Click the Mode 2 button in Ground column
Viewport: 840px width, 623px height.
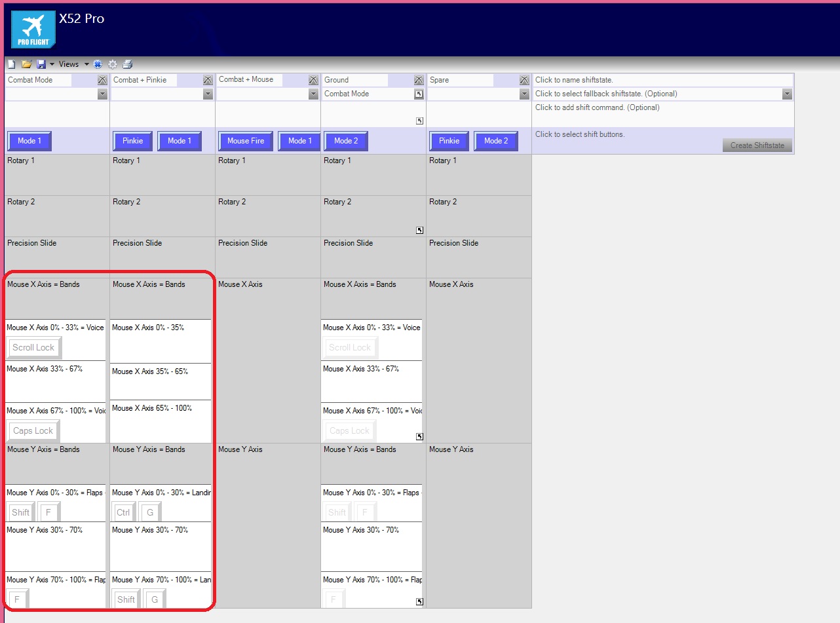[346, 141]
